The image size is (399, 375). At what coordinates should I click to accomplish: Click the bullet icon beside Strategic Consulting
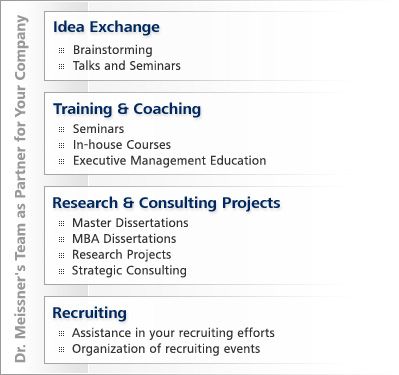tap(61, 271)
